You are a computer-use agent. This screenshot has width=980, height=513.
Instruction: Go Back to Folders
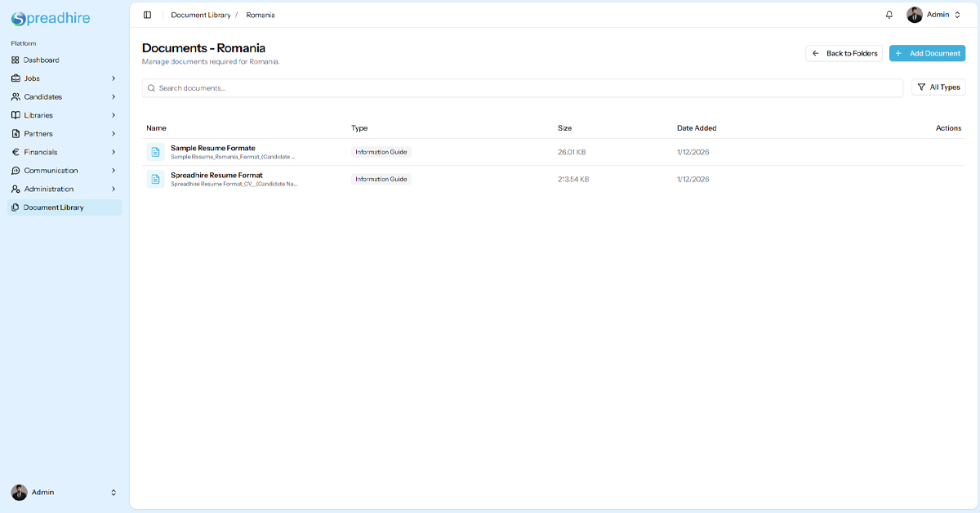pyautogui.click(x=844, y=53)
